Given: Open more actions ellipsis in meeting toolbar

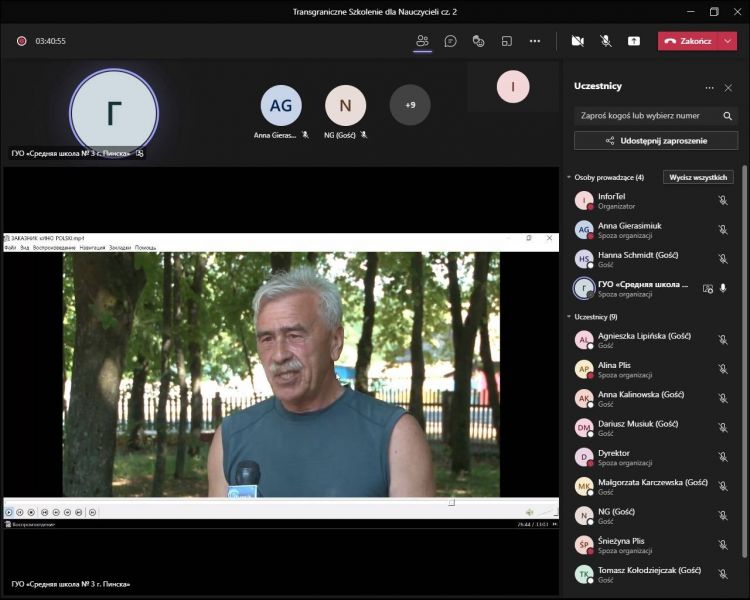Looking at the screenshot, I should pyautogui.click(x=535, y=41).
